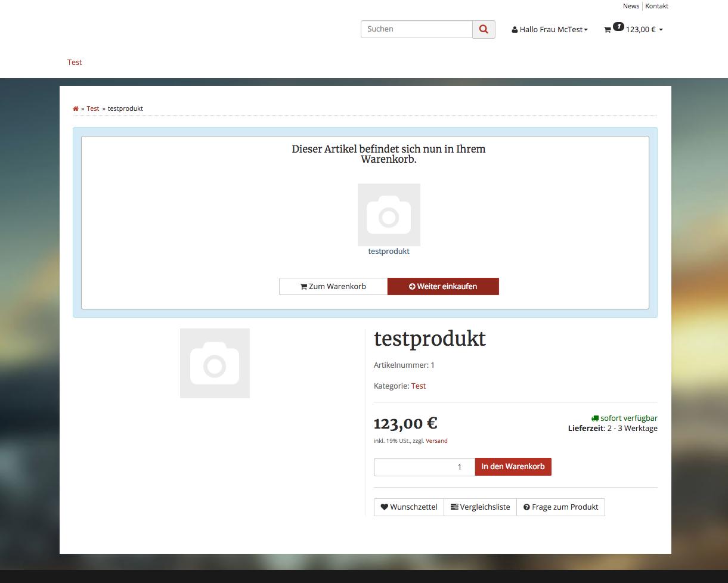Click the cart icon inside Zum Warenkorb
This screenshot has height=583, width=728.
pyautogui.click(x=304, y=286)
